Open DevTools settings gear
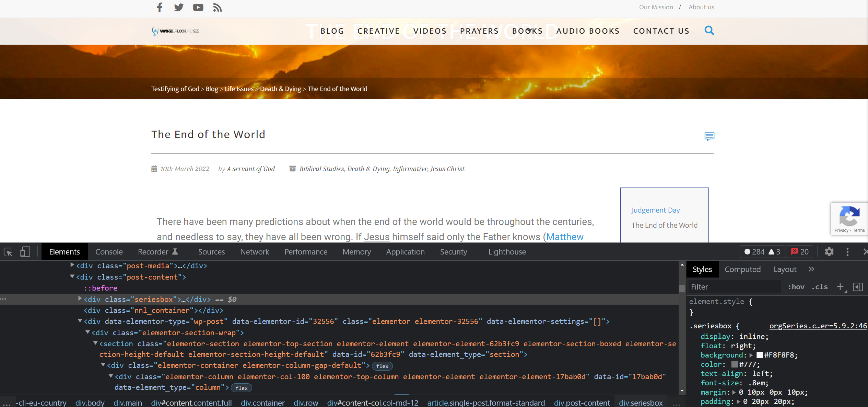Viewport: 868px width, 407px height. coord(829,252)
